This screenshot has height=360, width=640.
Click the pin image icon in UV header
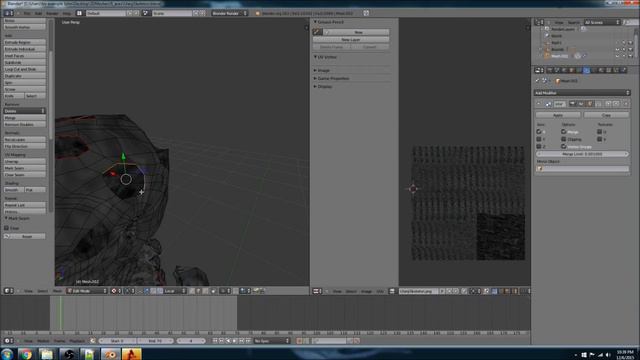464,291
